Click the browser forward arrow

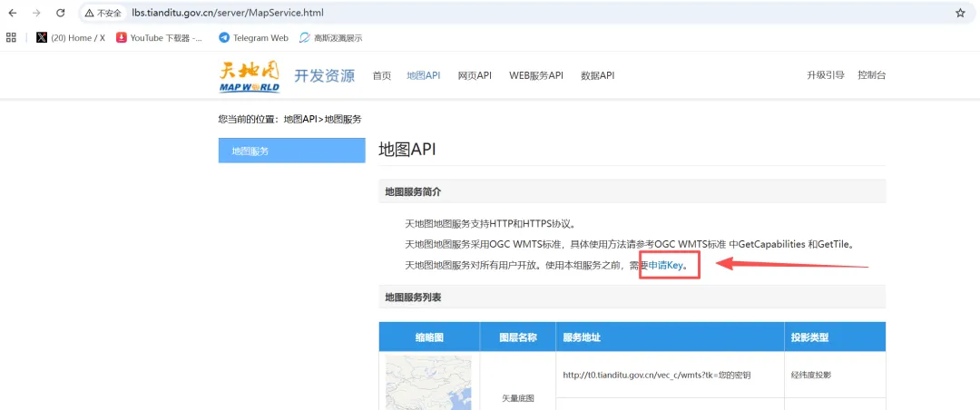(x=36, y=13)
